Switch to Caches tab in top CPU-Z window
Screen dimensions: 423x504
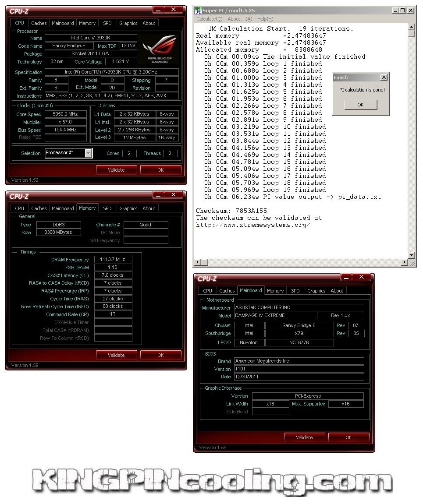(39, 23)
